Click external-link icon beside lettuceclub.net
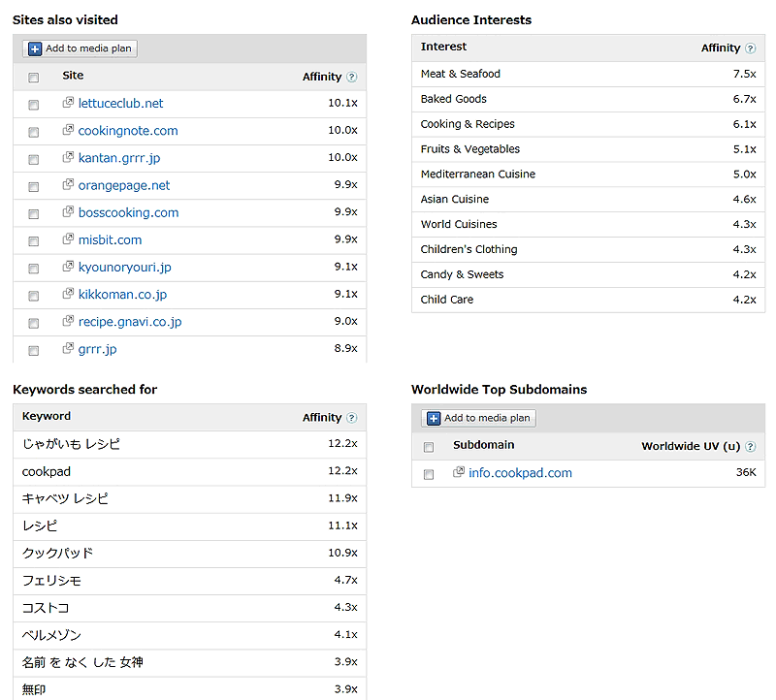 coord(69,103)
